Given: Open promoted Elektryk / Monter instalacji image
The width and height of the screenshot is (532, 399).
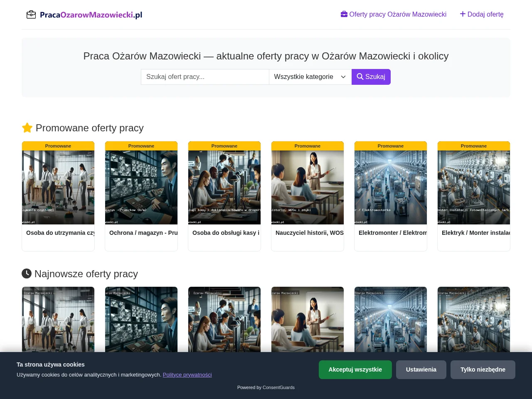Looking at the screenshot, I should point(474,187).
